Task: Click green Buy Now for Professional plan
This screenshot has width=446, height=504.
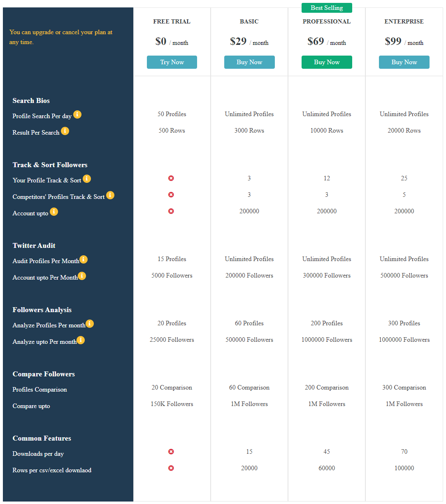Action: click(x=327, y=62)
